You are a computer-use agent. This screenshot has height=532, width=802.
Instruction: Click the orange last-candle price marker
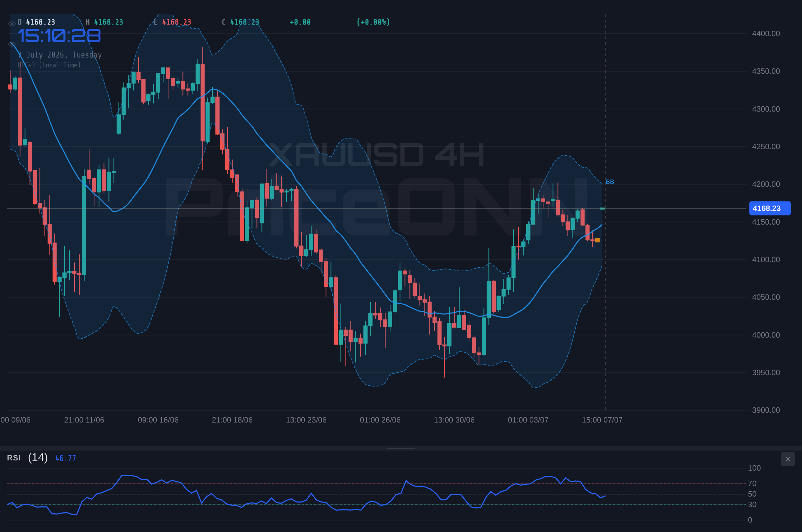pyautogui.click(x=597, y=240)
